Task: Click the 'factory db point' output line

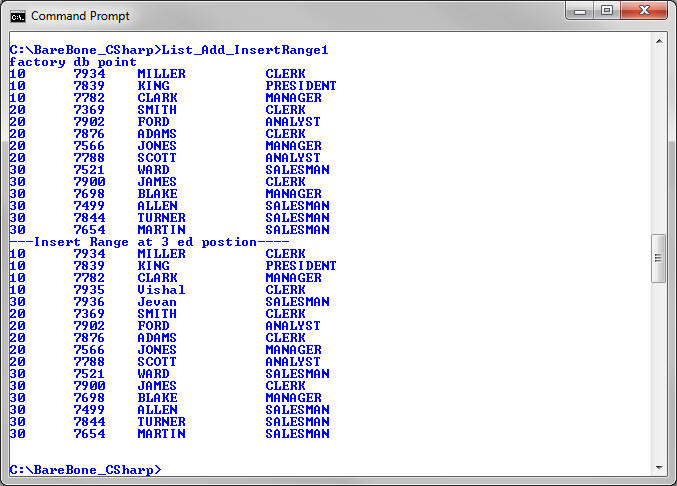Action: click(73, 62)
